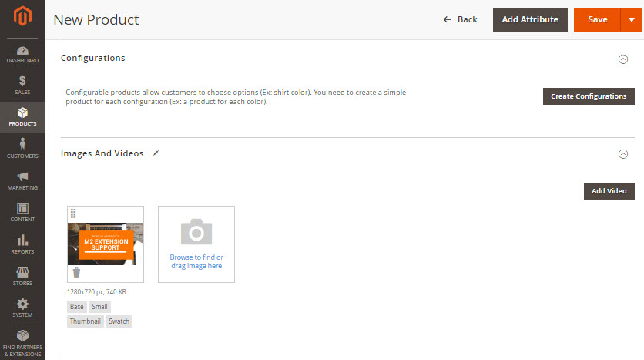Click the pencil edit icon beside Images And Videos
This screenshot has width=644, height=360.
coord(156,153)
